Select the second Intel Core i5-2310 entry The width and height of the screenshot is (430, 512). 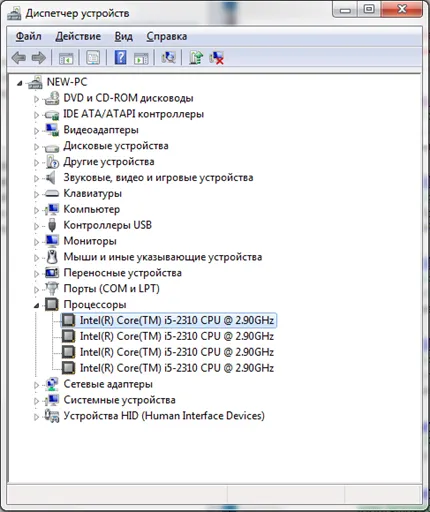pyautogui.click(x=177, y=336)
